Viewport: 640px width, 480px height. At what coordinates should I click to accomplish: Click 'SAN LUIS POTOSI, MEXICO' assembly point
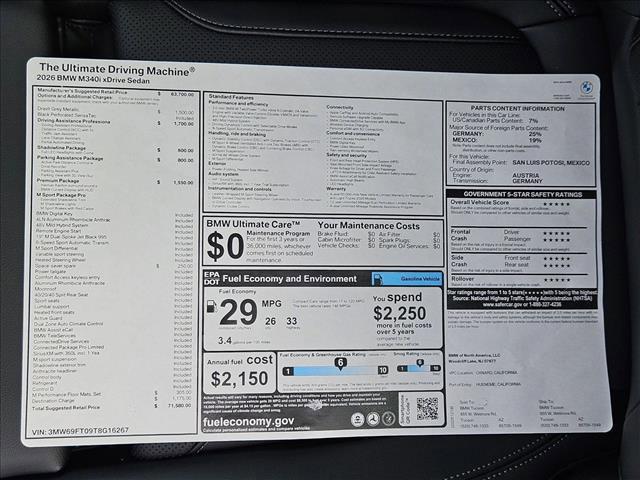click(551, 163)
